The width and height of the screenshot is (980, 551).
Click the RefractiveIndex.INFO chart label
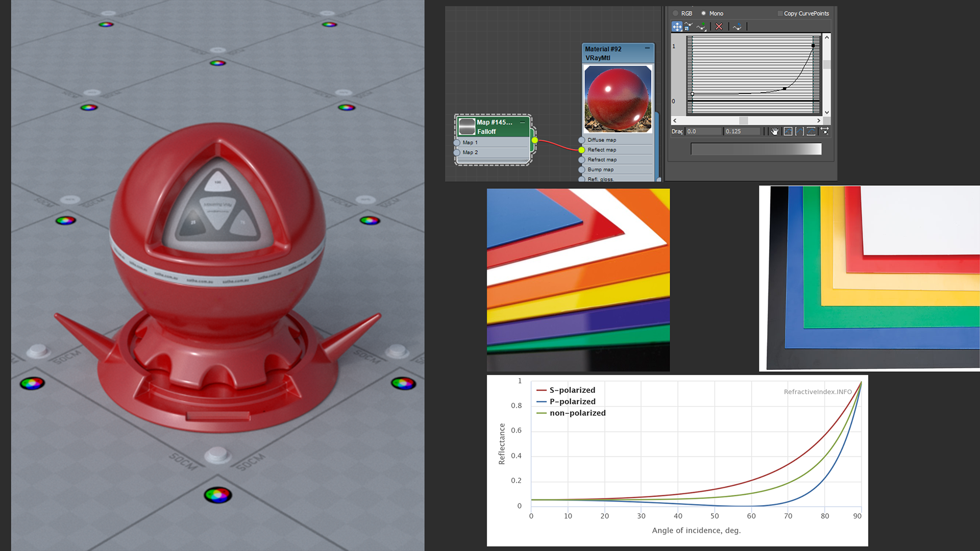click(x=818, y=392)
